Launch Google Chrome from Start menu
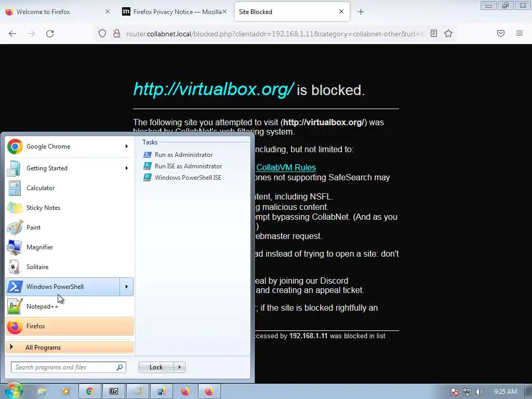Viewport: 532px width, 399px height. 63,146
